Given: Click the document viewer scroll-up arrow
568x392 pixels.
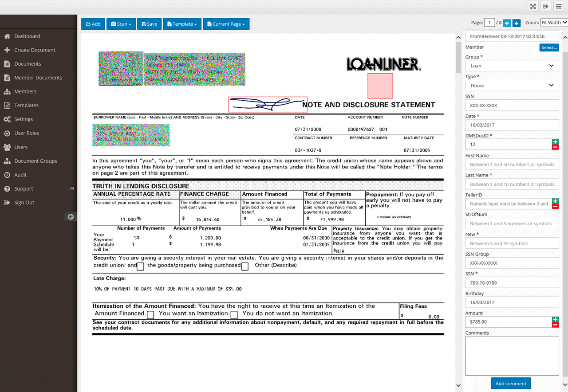Looking at the screenshot, I should [459, 38].
